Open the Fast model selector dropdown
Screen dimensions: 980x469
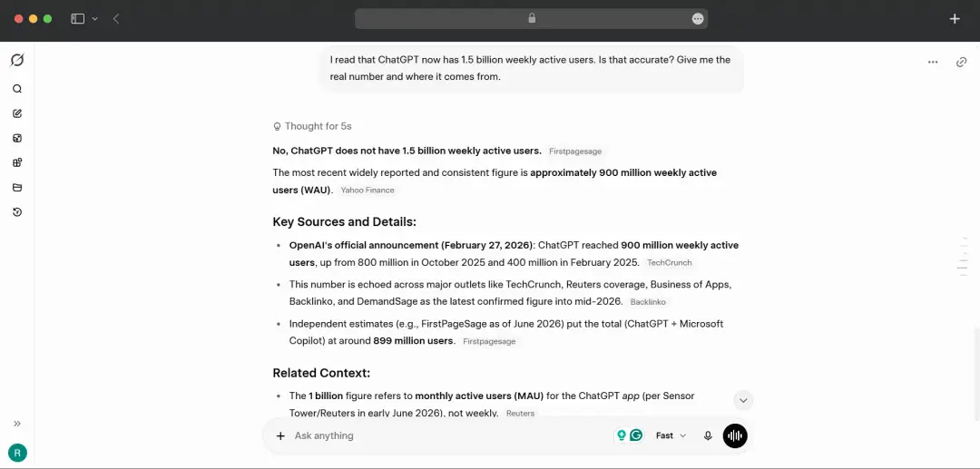671,436
